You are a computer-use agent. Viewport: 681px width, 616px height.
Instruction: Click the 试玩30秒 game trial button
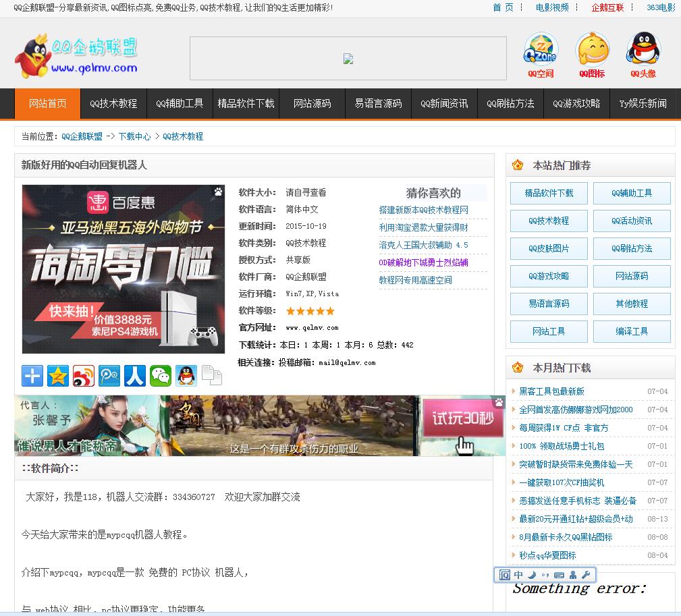[x=463, y=418]
